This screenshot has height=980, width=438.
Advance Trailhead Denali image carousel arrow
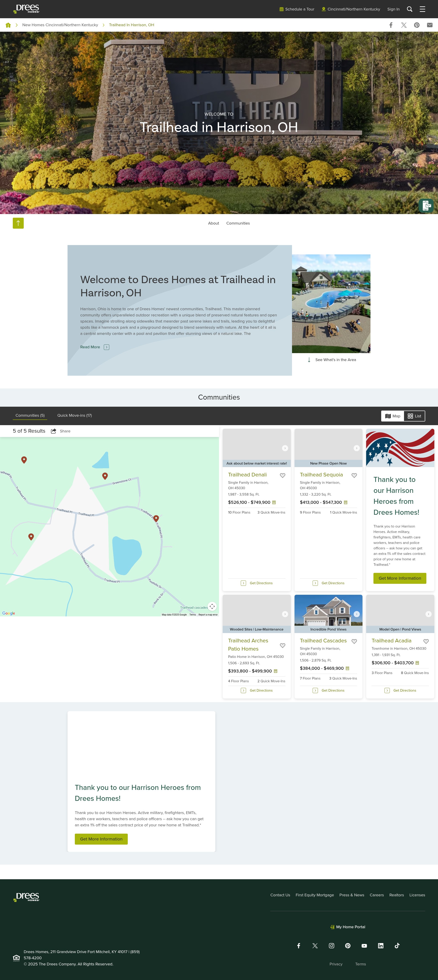click(285, 448)
